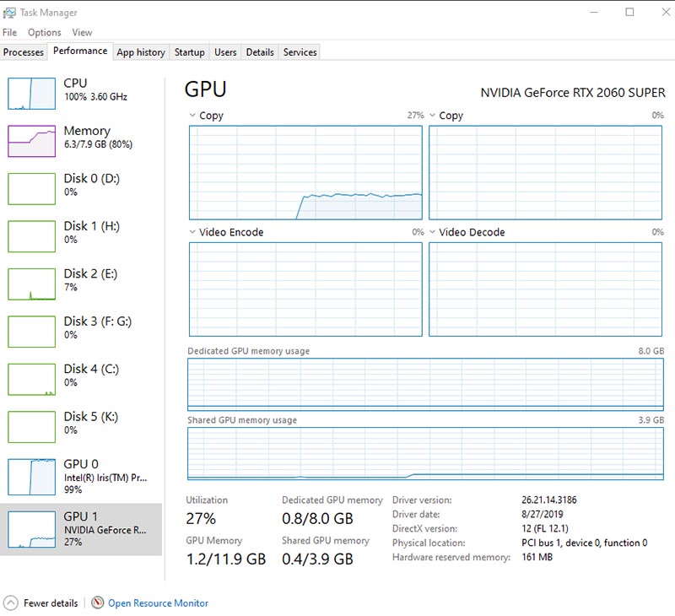Open the File menu
This screenshot has height=616, width=675.
point(9,32)
